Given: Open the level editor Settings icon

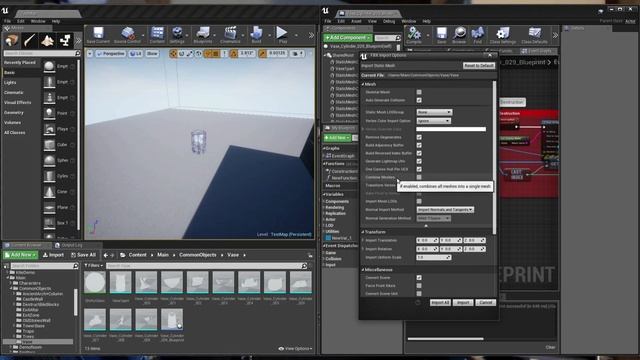Looking at the screenshot, I should pyautogui.click(x=177, y=35).
